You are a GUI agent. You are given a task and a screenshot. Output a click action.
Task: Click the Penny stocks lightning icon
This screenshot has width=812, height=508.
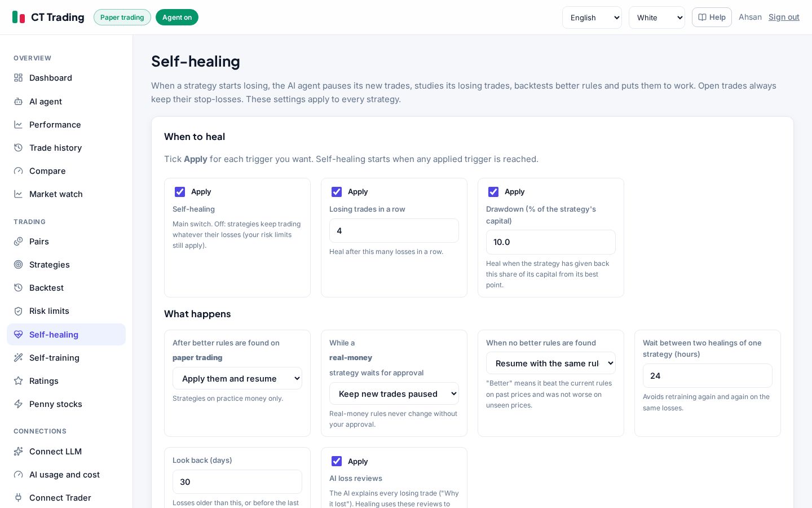click(18, 404)
